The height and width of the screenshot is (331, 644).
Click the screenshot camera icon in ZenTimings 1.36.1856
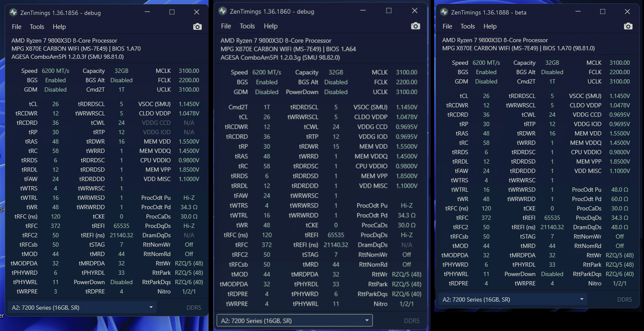tap(197, 26)
